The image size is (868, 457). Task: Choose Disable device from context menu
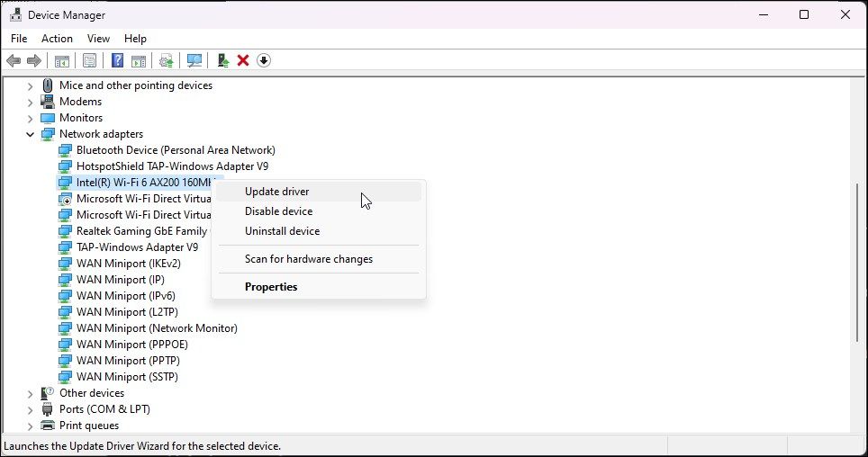[x=319, y=211]
